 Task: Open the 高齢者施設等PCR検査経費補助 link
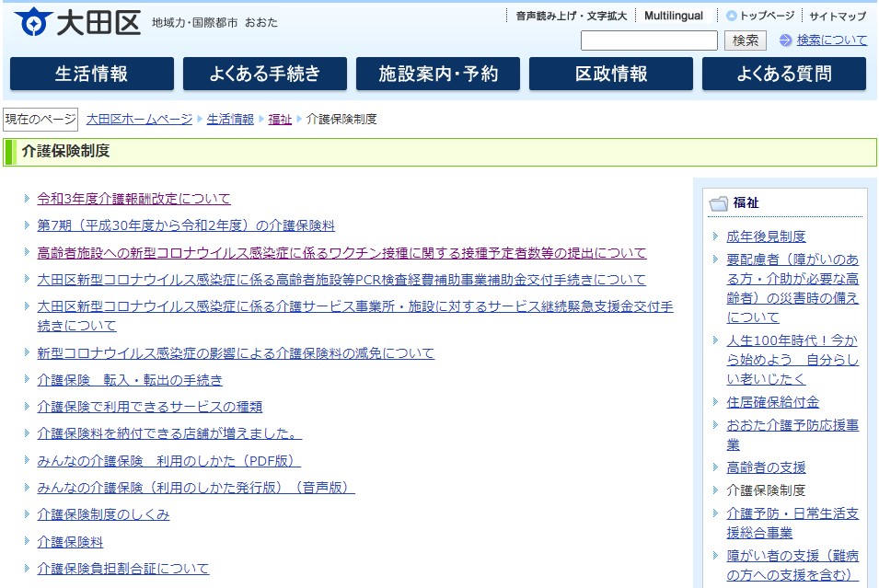[341, 279]
